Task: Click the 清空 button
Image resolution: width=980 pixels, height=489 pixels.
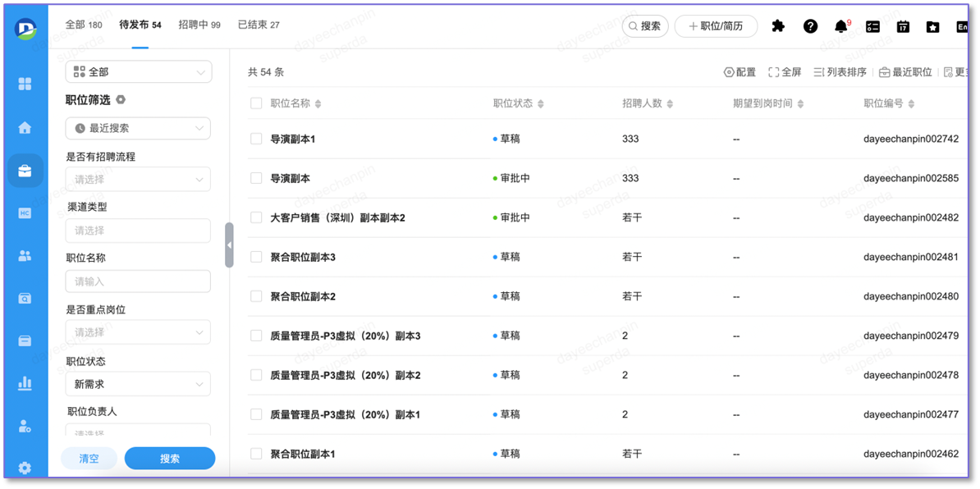Action: click(x=89, y=459)
